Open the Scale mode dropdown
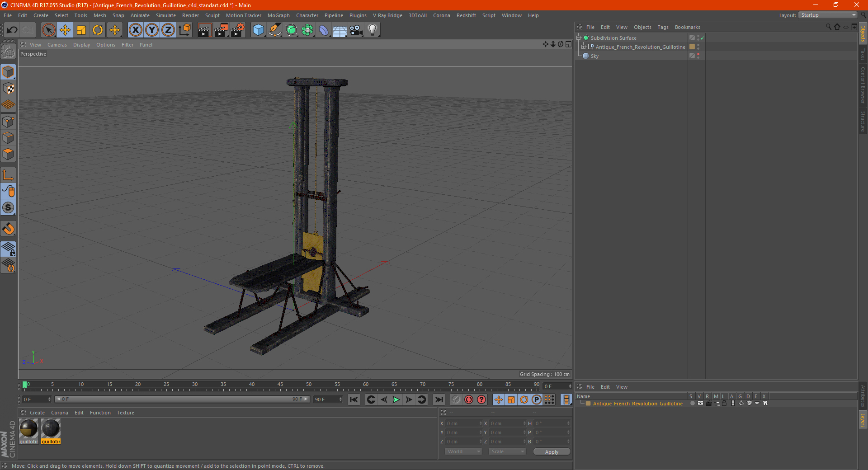Viewport: 868px width, 470px height. pos(507,451)
